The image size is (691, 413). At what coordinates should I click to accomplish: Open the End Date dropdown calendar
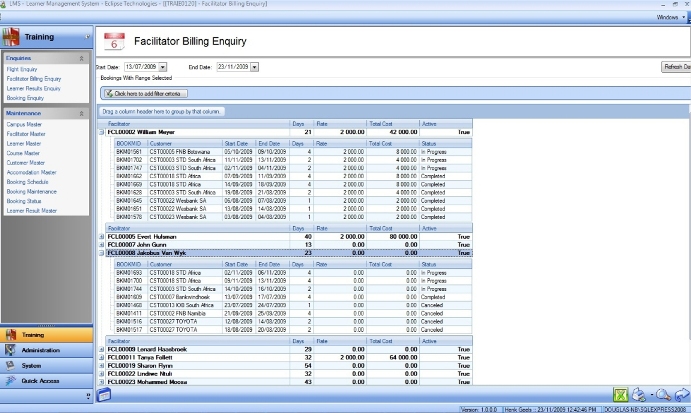pyautogui.click(x=256, y=67)
